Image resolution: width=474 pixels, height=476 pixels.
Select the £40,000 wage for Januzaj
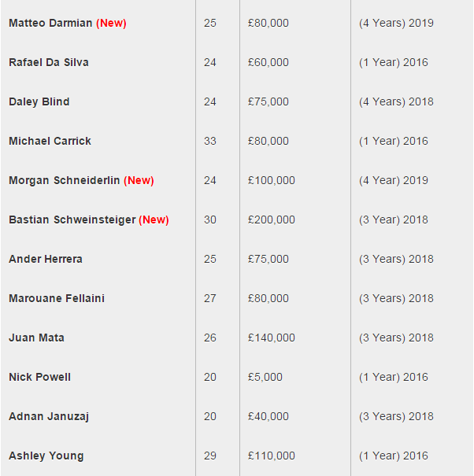(268, 416)
